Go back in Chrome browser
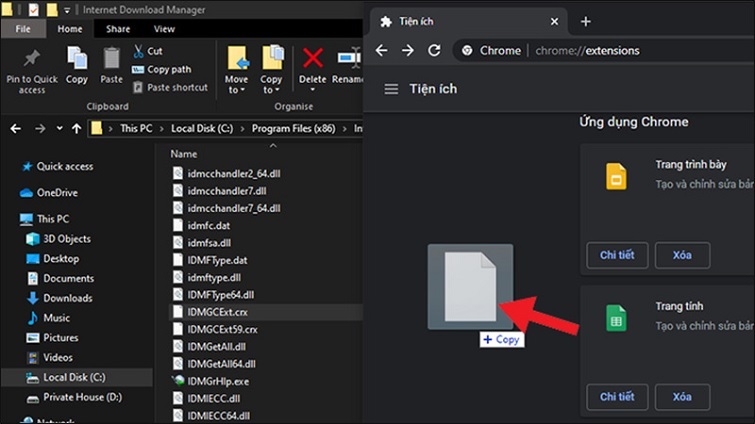This screenshot has width=755, height=424. click(x=381, y=50)
